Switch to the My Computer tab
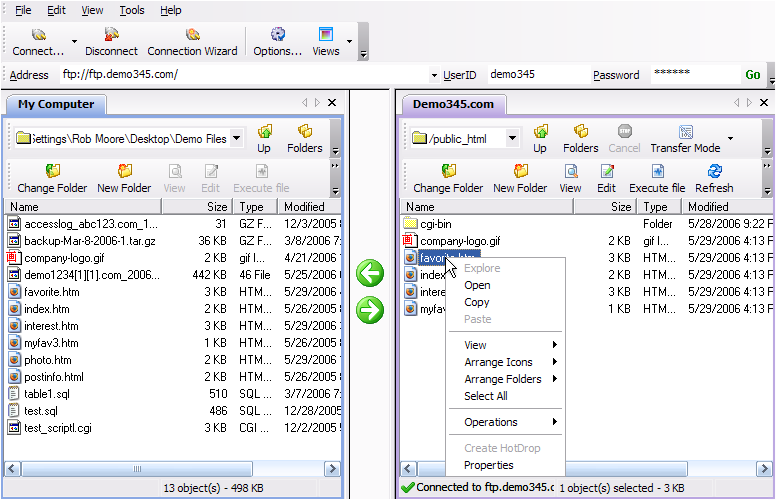This screenshot has width=776, height=500. pos(56,104)
